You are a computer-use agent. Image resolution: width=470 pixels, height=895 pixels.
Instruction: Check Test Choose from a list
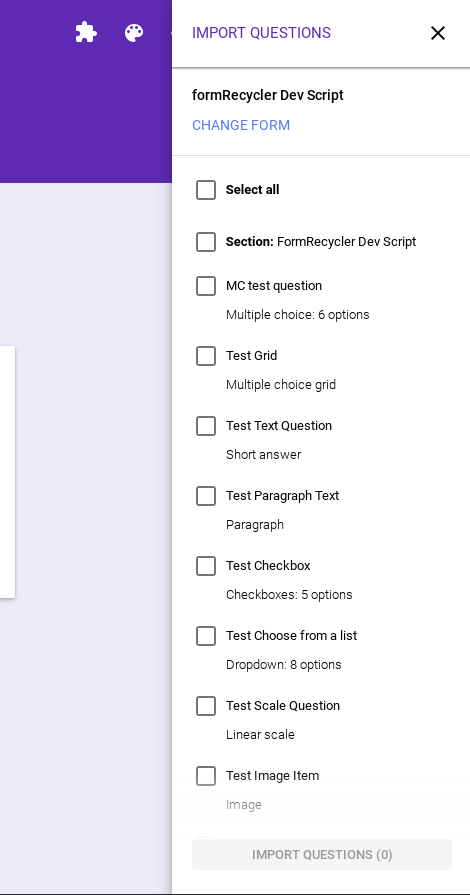[x=206, y=636]
